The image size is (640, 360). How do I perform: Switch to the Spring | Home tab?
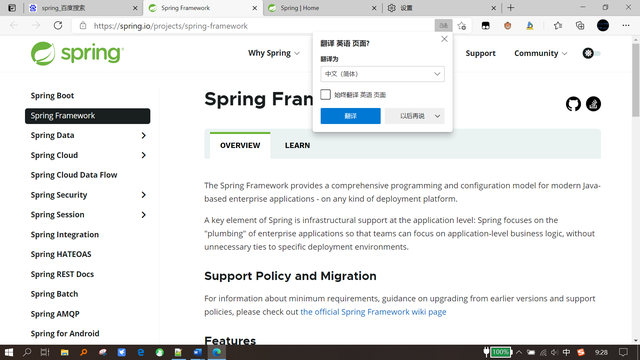[x=322, y=8]
